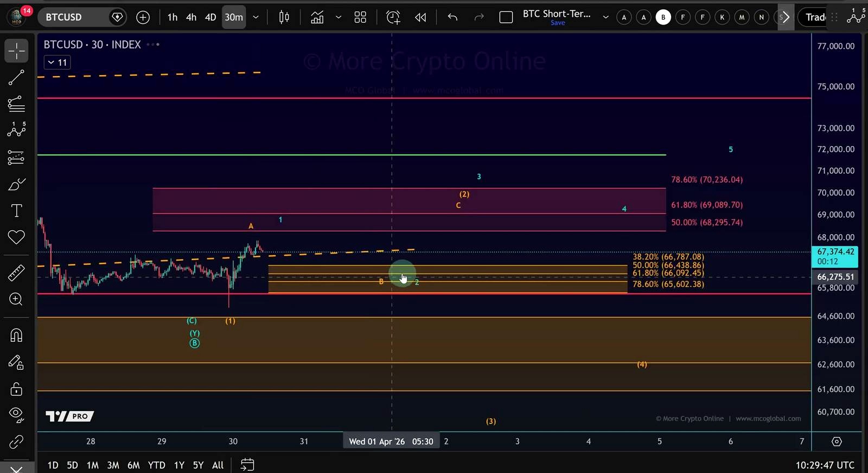Open the candlestick chart type selector

284,17
